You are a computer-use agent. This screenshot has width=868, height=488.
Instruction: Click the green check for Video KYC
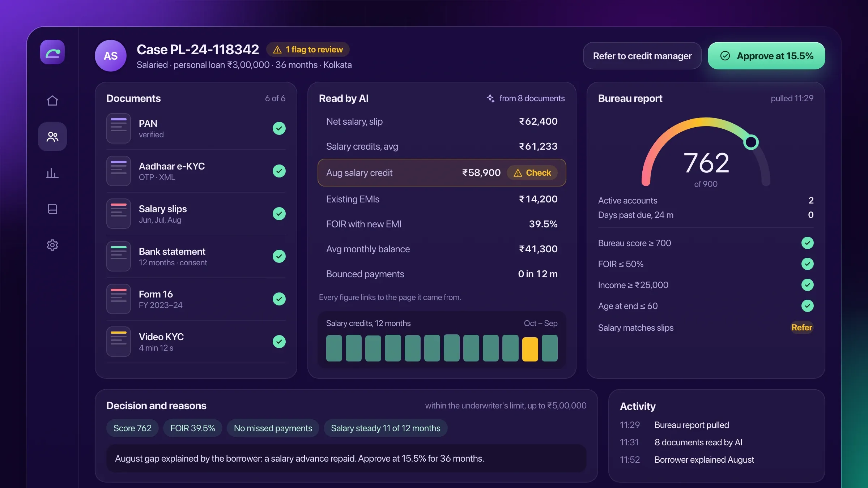click(x=279, y=342)
